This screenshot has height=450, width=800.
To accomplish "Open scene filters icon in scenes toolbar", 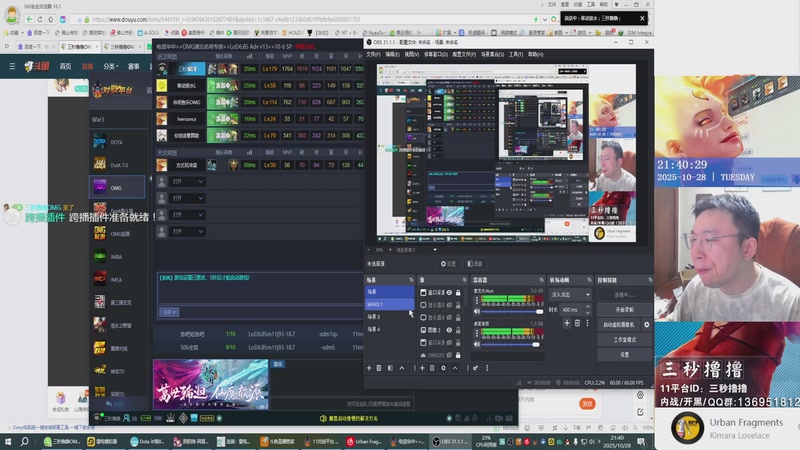I will (390, 368).
